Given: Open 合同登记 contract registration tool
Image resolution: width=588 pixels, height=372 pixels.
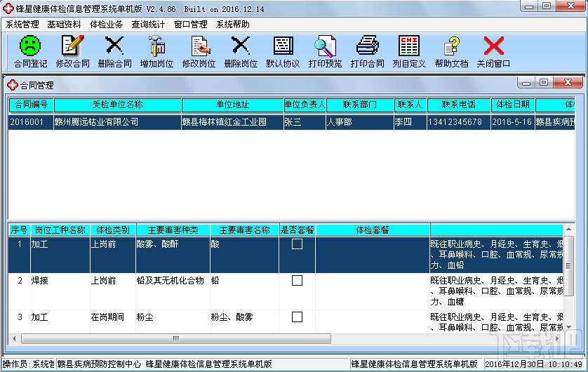Looking at the screenshot, I should click(30, 52).
